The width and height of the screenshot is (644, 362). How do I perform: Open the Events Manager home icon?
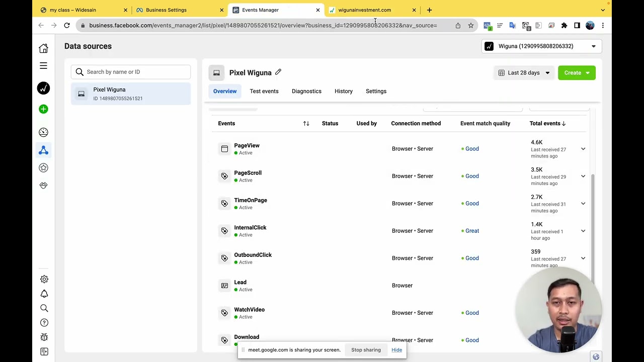(x=43, y=48)
